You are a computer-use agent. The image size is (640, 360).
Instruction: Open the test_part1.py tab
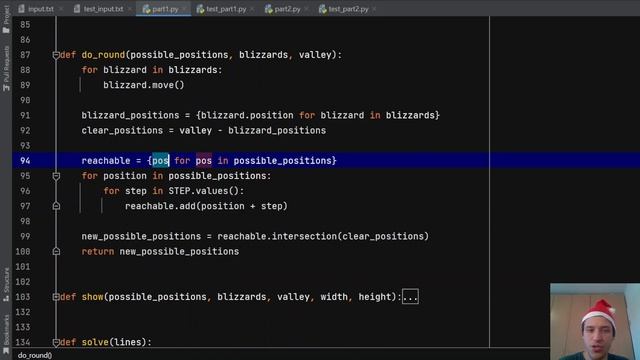[221, 9]
